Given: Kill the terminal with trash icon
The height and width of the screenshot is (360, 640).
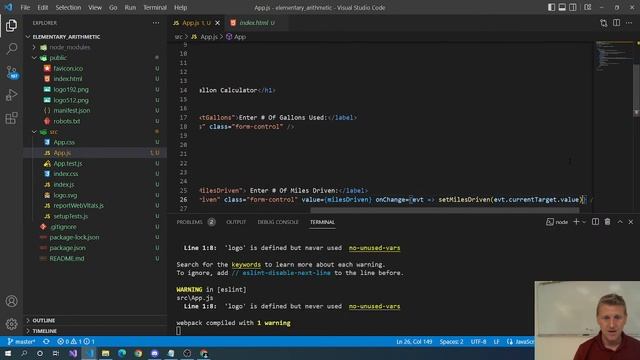Looking at the screenshot, I should [607, 222].
